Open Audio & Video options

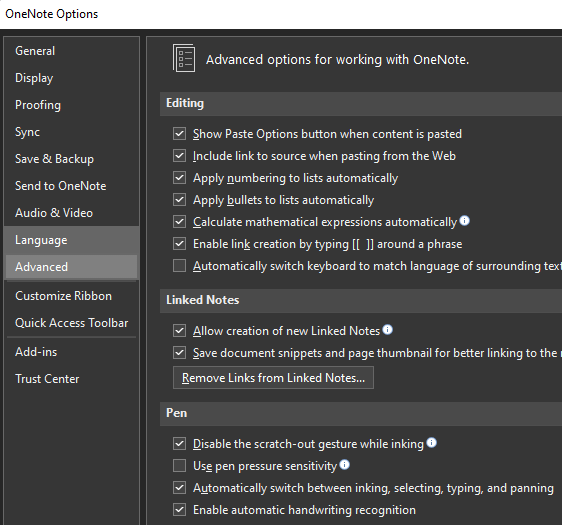(x=71, y=213)
